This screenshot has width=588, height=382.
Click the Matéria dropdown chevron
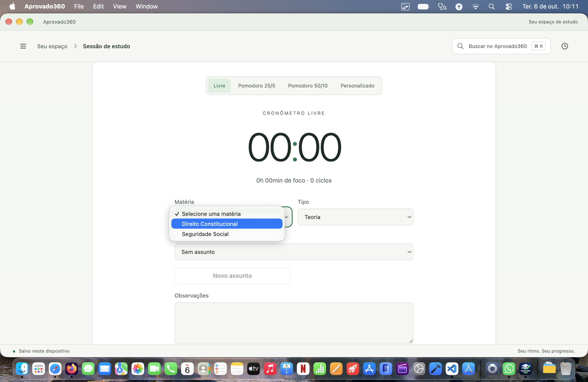click(x=287, y=217)
